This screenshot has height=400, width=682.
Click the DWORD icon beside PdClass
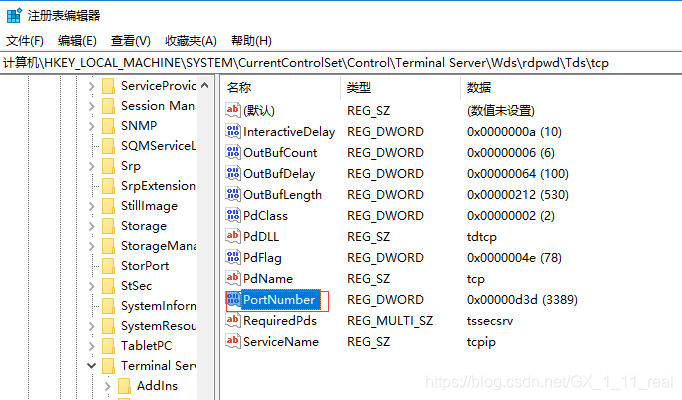233,215
